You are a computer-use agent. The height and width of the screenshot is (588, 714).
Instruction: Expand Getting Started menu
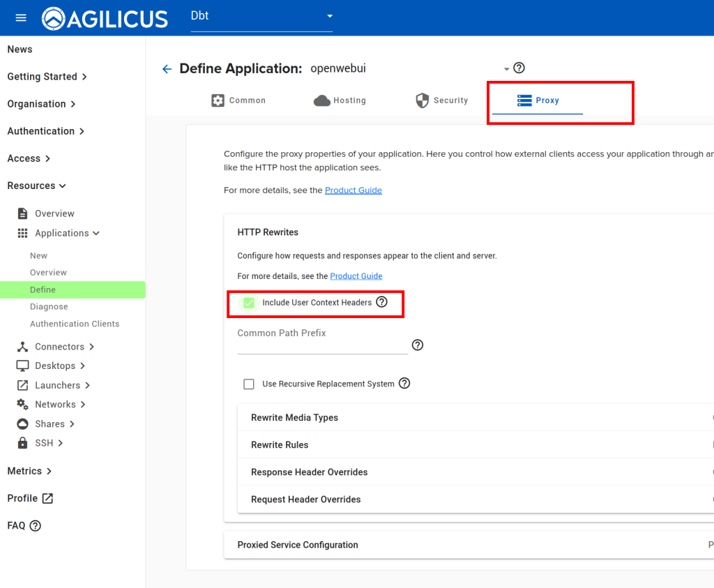(x=47, y=77)
